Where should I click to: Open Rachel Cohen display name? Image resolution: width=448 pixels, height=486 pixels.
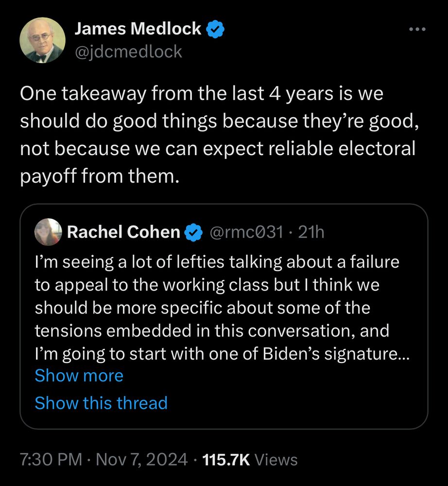[x=123, y=232]
